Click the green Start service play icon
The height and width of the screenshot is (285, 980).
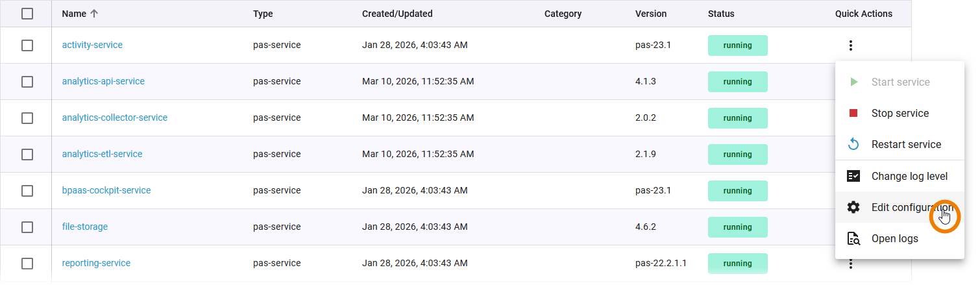pos(853,82)
